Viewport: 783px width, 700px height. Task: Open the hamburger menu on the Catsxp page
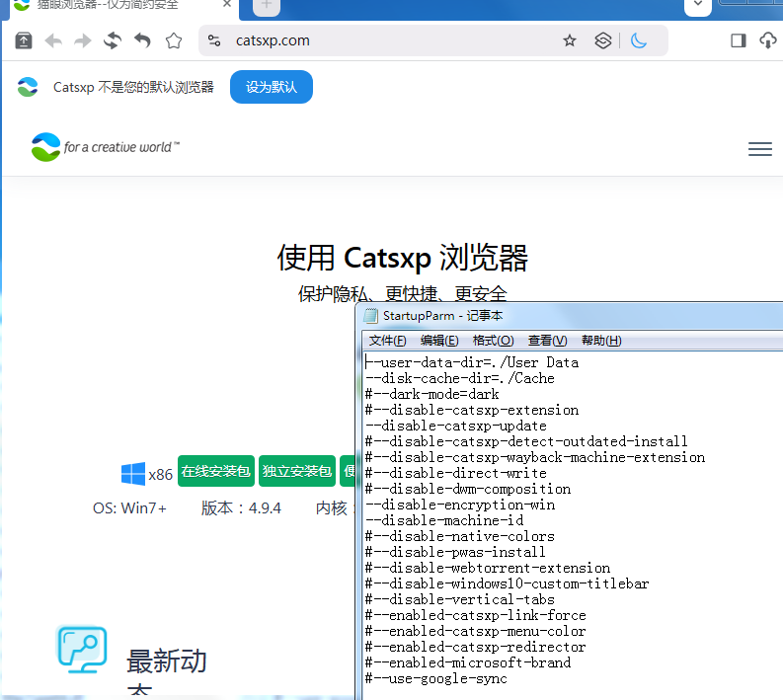tap(760, 149)
